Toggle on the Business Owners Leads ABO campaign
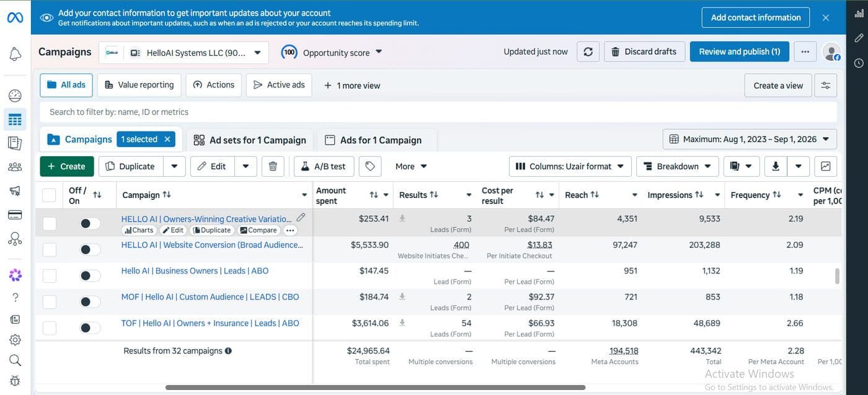 point(90,275)
